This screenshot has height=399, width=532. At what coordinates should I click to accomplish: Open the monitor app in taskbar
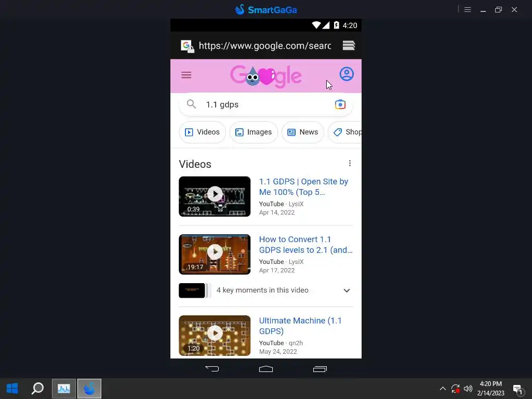(64, 389)
